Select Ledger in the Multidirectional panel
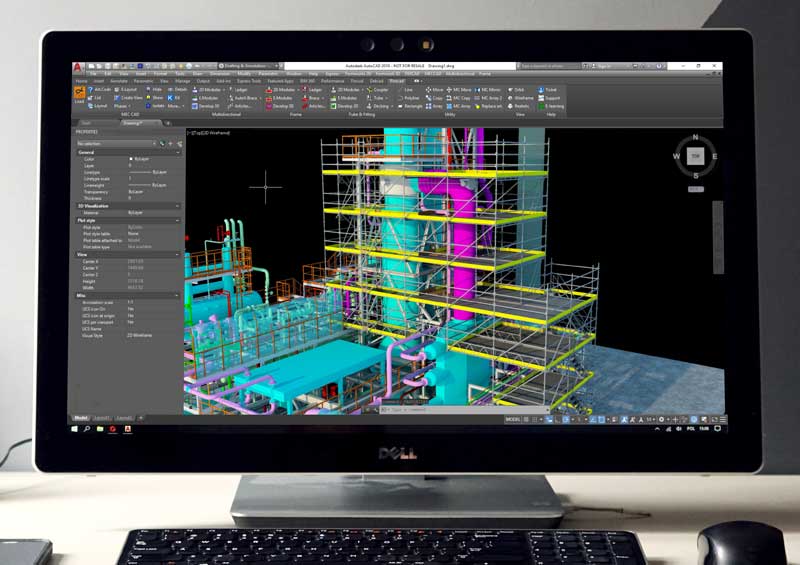The width and height of the screenshot is (800, 565). point(238,89)
